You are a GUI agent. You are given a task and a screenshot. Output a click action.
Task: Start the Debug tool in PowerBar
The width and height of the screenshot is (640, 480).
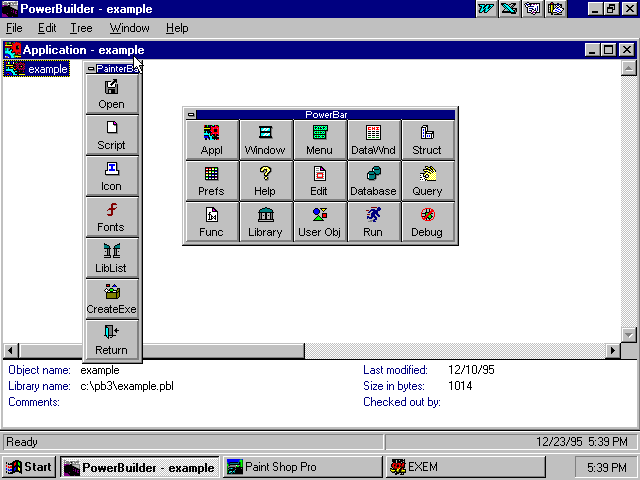click(x=427, y=222)
